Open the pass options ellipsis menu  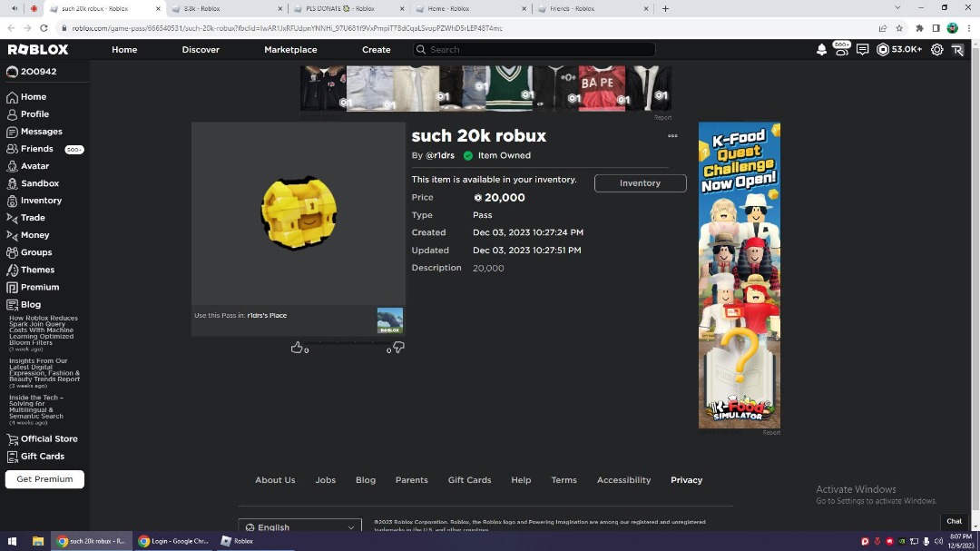pyautogui.click(x=672, y=134)
